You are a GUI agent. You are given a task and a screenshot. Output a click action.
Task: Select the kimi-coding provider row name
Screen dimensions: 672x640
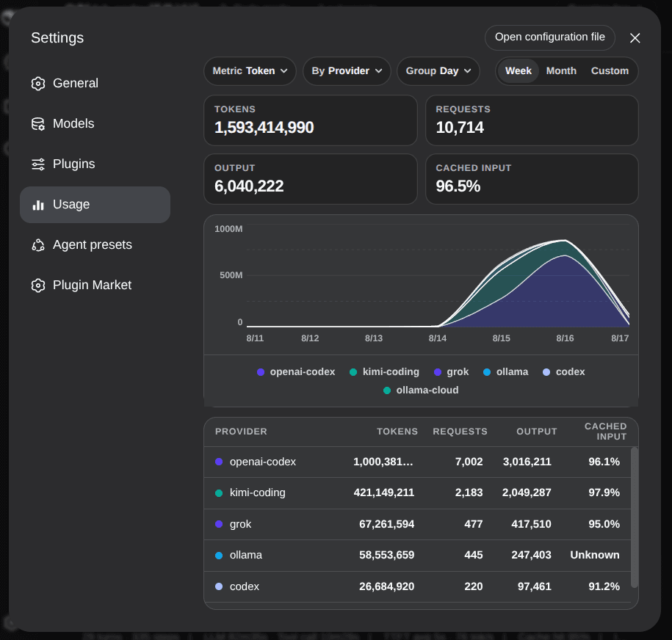(x=258, y=492)
